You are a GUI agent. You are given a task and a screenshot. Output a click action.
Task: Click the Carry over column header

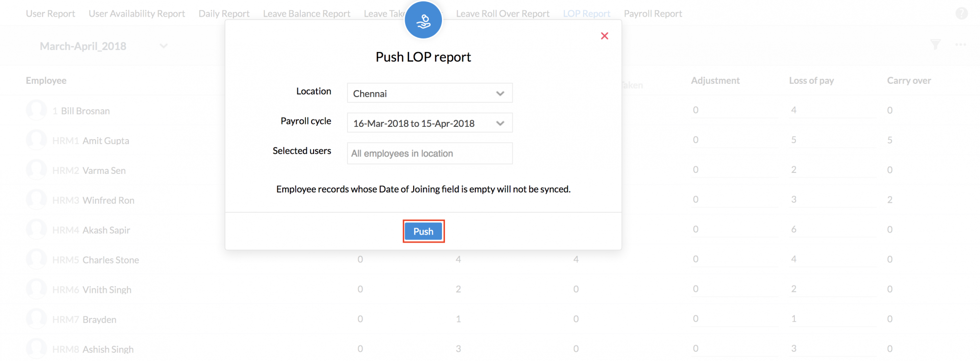pos(909,80)
